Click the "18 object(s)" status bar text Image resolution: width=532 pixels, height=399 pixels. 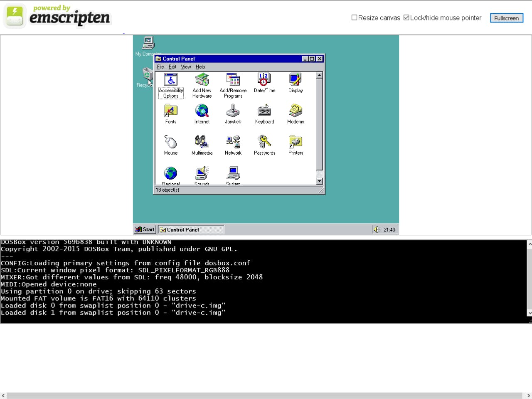coord(167,190)
